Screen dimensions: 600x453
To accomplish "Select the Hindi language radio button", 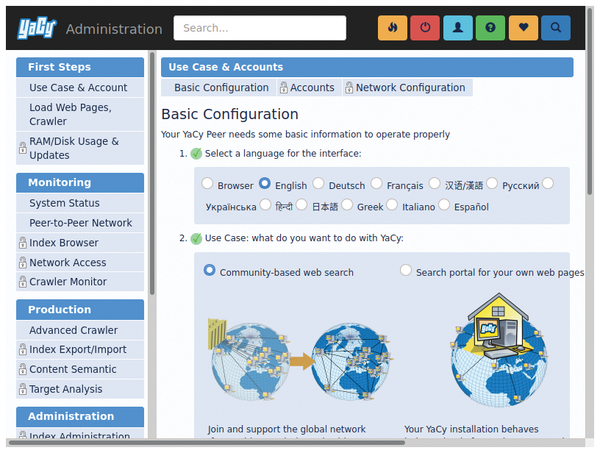I will (x=265, y=205).
